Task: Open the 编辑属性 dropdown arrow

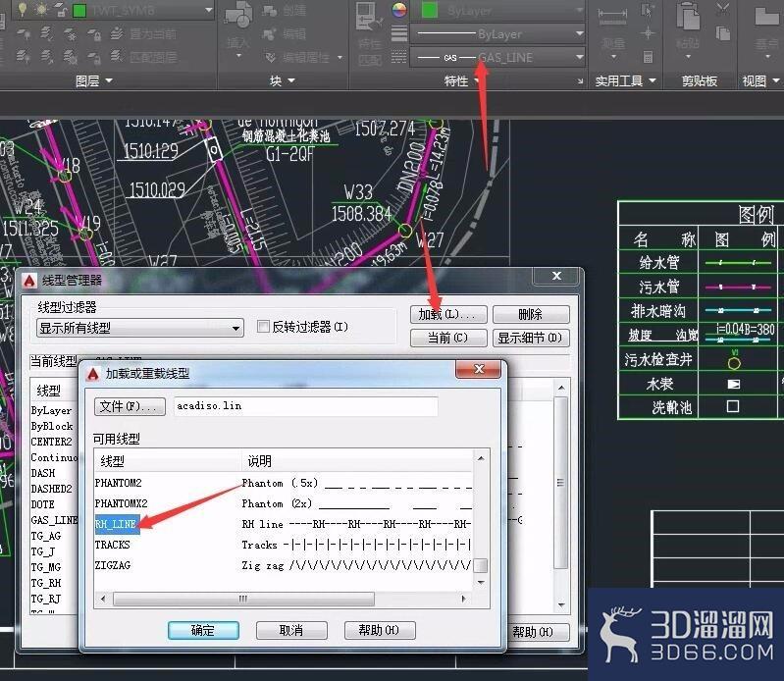Action: [340, 58]
